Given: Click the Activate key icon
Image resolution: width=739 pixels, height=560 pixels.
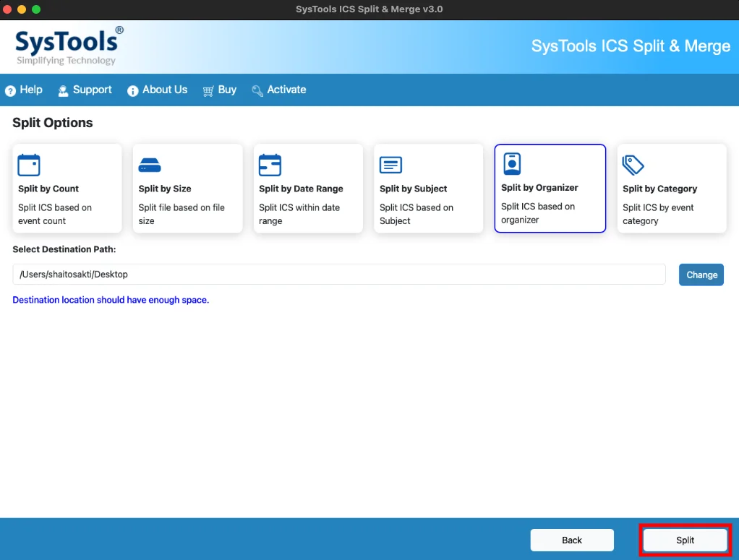Looking at the screenshot, I should (x=257, y=91).
